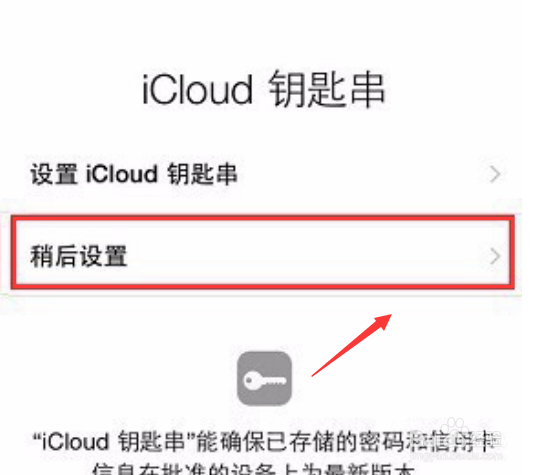Click the separator line below 稍后设置
The image size is (534, 475).
(261, 296)
